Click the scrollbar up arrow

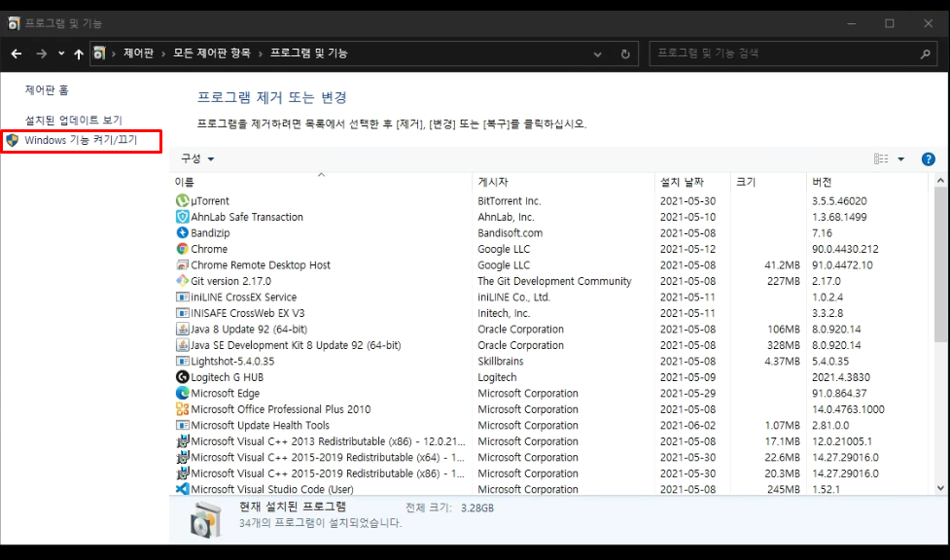coord(940,181)
